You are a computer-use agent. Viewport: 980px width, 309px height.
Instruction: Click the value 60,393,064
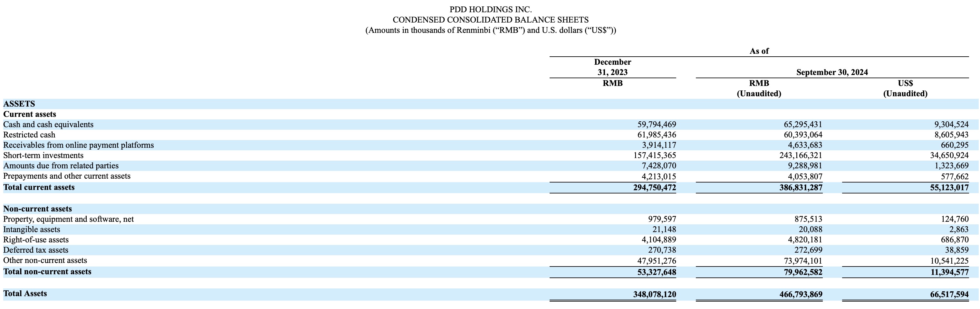click(x=803, y=135)
